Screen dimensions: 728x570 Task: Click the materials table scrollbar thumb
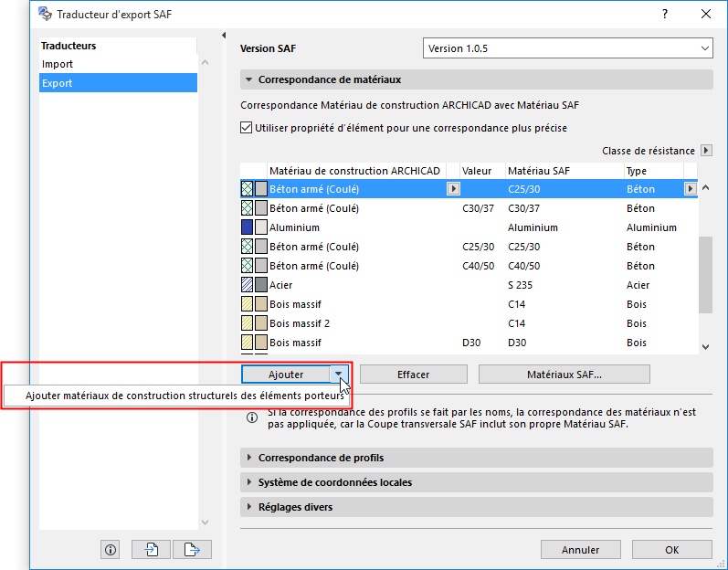click(705, 275)
